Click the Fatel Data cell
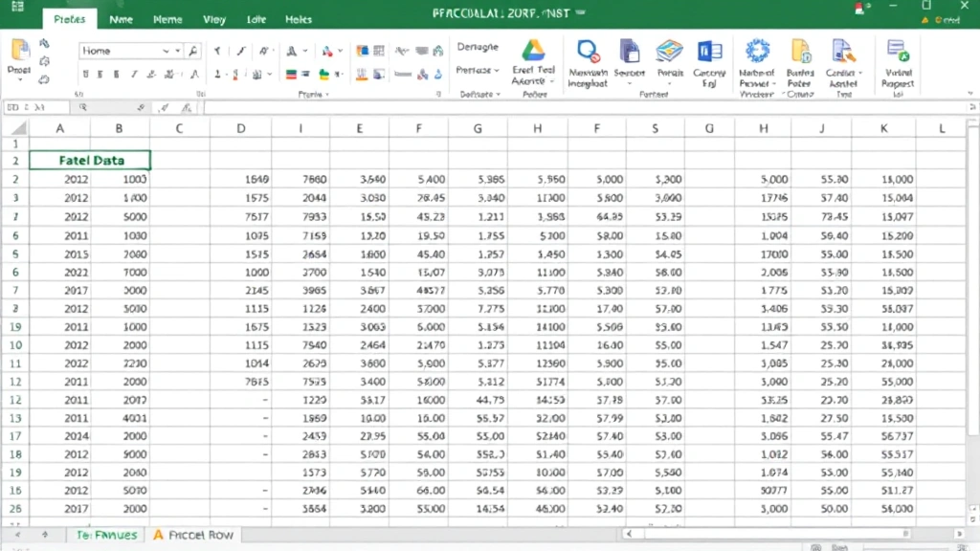The height and width of the screenshot is (551, 980). 89,160
